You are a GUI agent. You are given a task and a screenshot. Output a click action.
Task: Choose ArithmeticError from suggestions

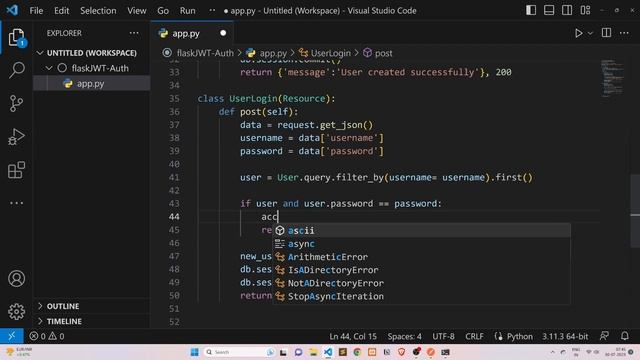point(421,257)
